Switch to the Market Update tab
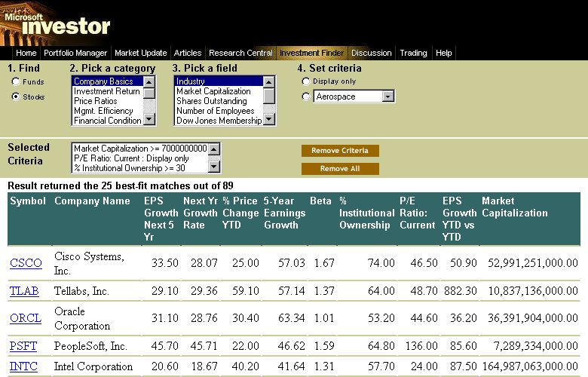 click(141, 53)
